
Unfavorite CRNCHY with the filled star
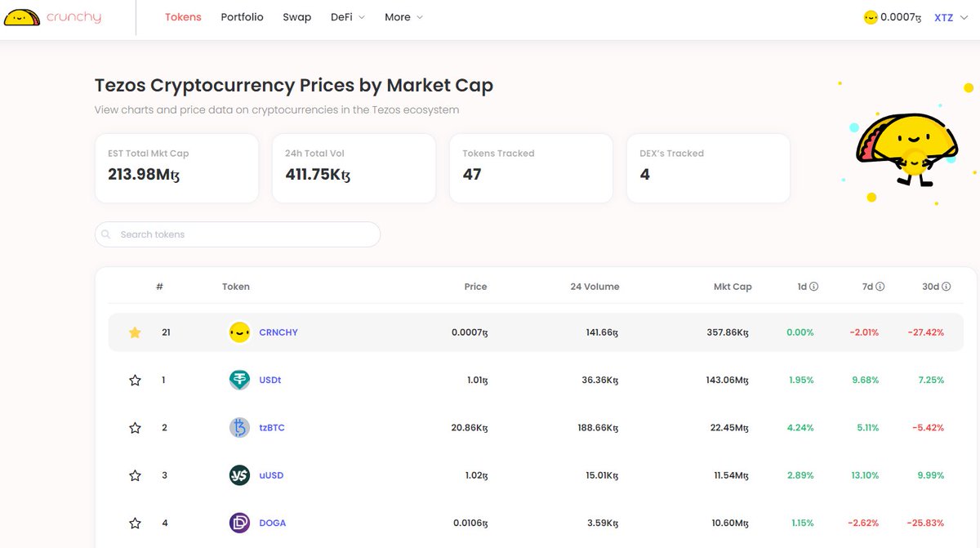pos(135,332)
